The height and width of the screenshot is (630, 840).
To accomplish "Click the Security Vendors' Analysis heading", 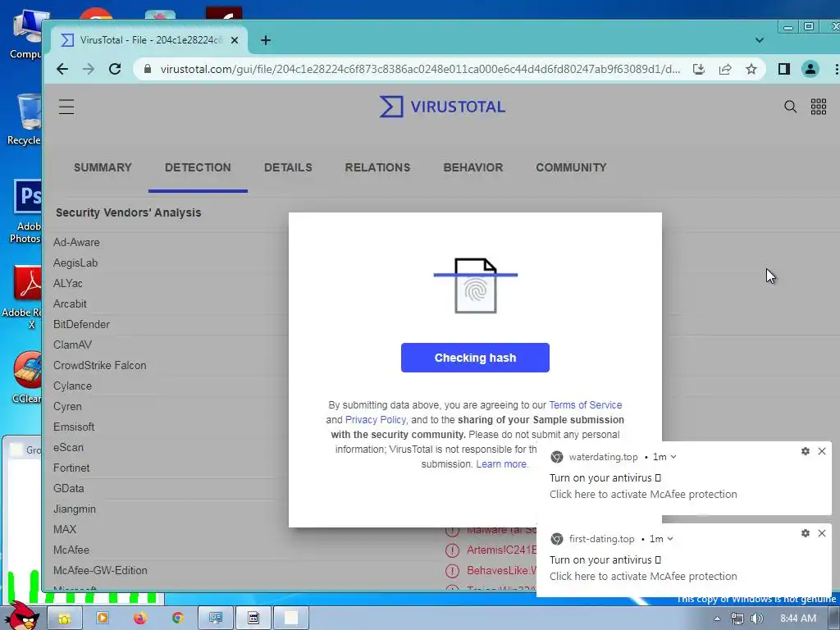I will (128, 212).
